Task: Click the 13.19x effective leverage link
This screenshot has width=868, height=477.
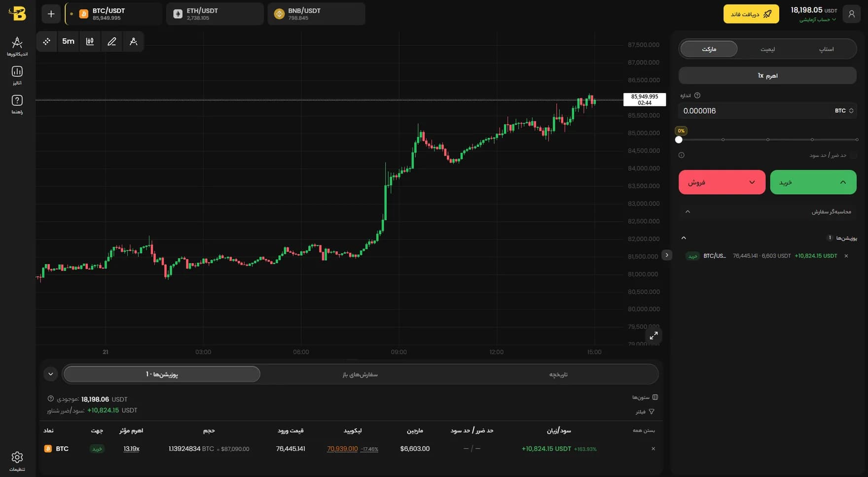Action: pos(132,449)
